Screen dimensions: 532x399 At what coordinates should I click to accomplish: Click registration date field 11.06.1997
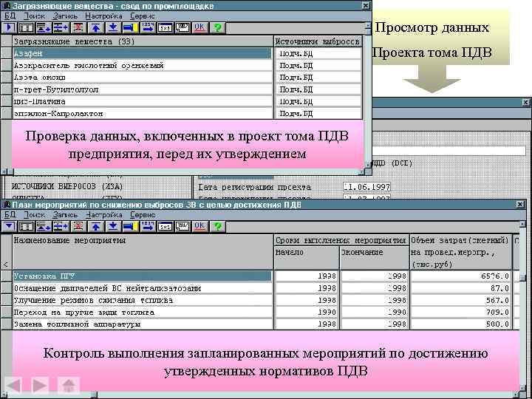[366, 187]
